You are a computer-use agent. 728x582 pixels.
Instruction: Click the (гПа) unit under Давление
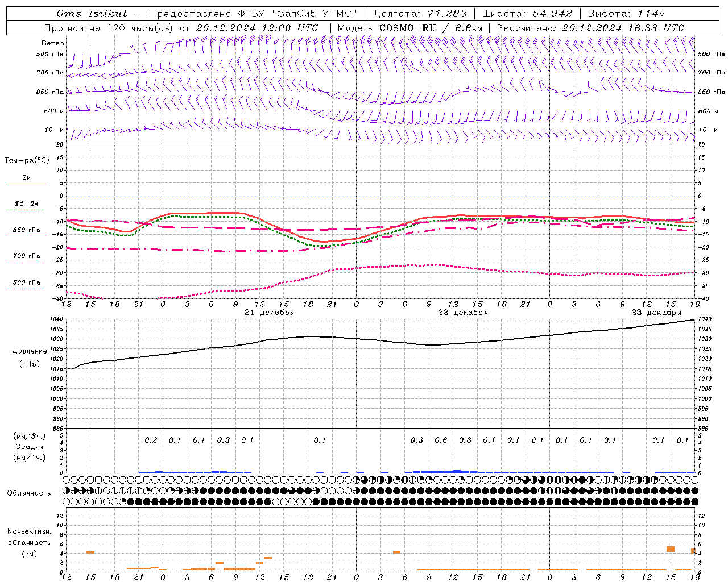coord(30,364)
